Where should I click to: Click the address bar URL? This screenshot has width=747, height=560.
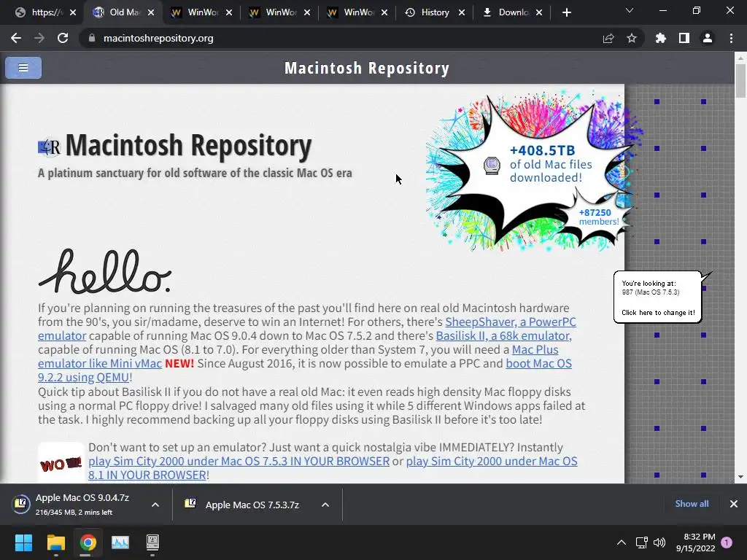point(158,38)
